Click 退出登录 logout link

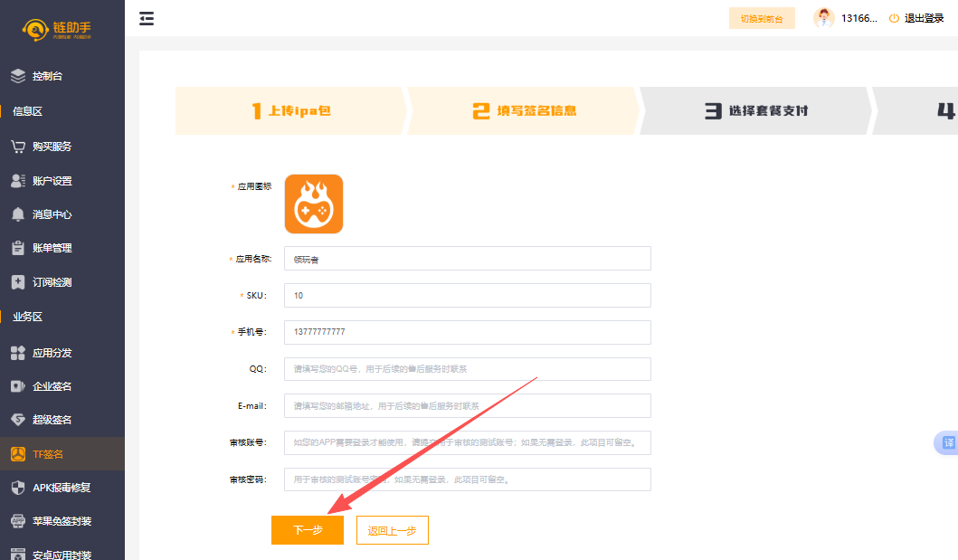(x=916, y=18)
